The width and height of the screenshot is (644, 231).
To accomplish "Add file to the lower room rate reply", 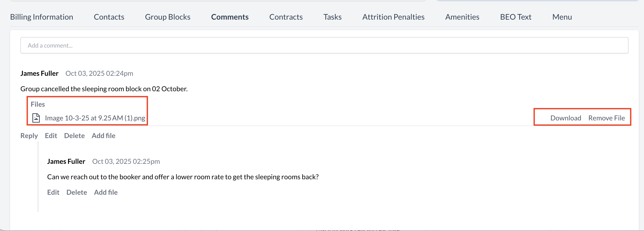I will (106, 192).
